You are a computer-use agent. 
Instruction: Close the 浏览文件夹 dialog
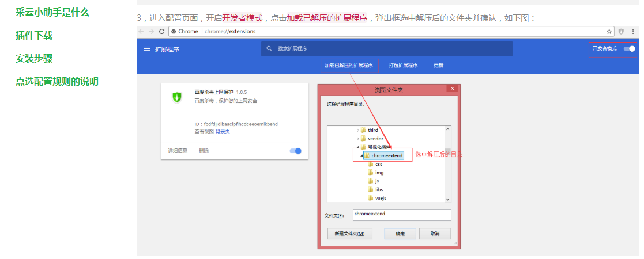452,89
